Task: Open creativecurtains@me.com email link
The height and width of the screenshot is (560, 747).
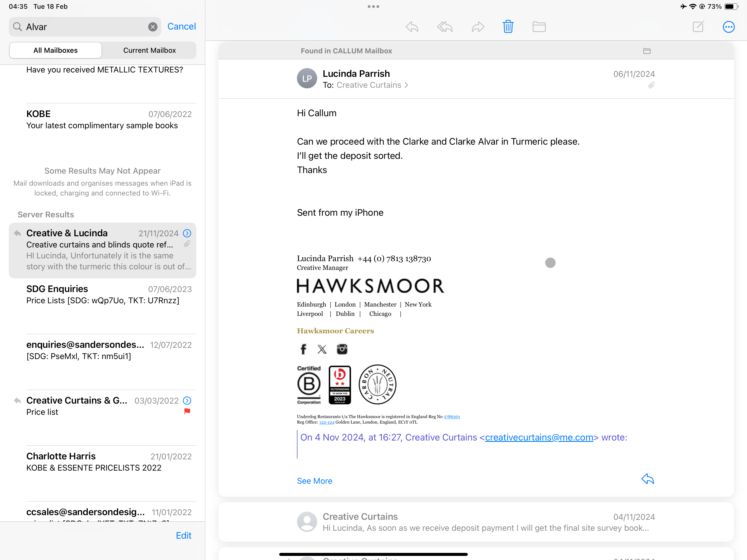Action: [x=539, y=437]
